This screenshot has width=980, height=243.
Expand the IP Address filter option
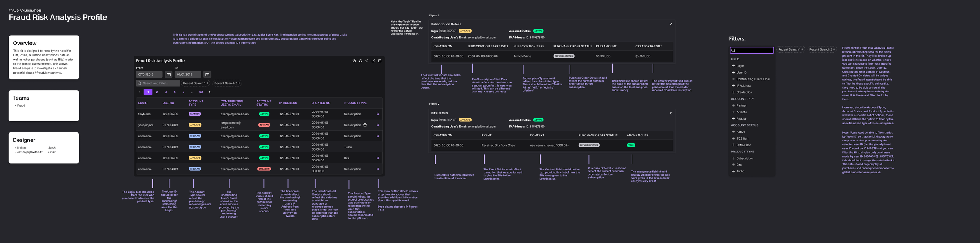point(733,85)
